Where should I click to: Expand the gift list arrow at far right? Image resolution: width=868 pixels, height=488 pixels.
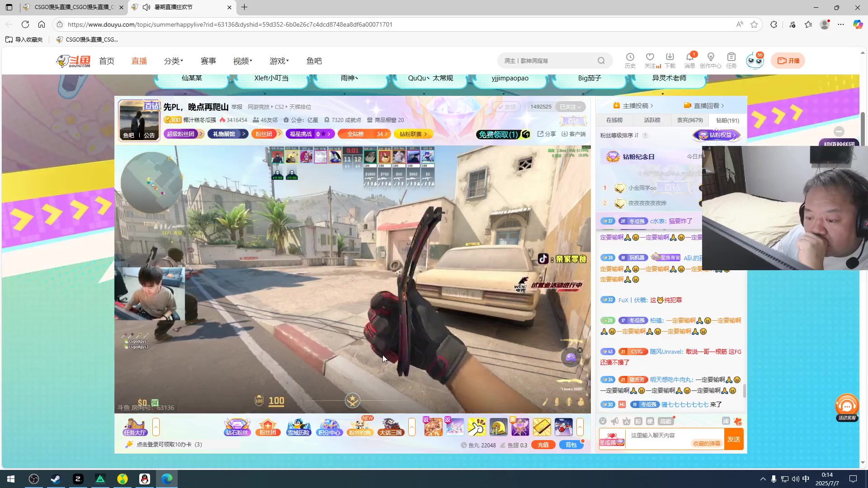580,427
